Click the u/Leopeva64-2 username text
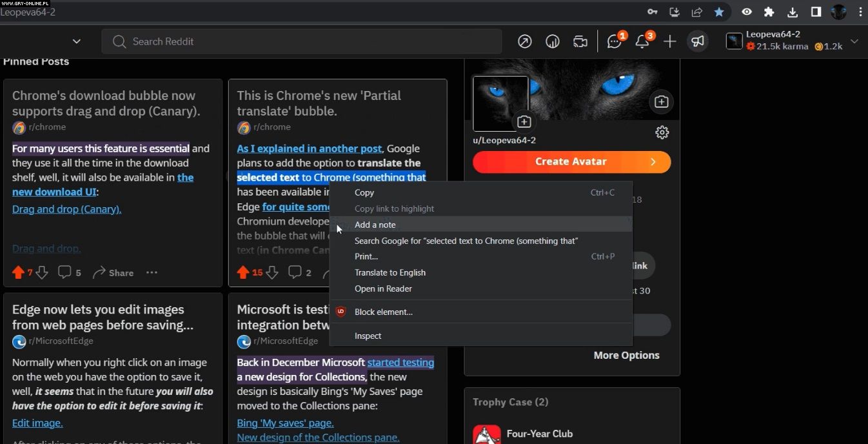 504,140
